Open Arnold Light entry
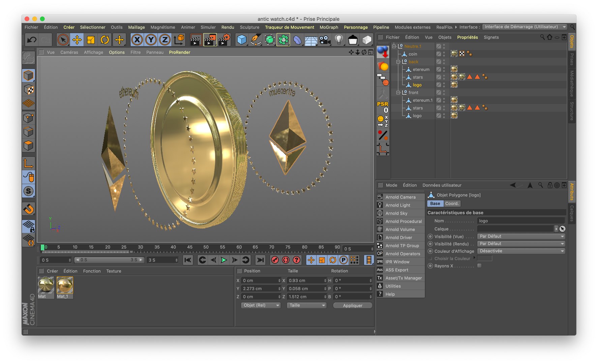This screenshot has width=598, height=364. [x=400, y=205]
